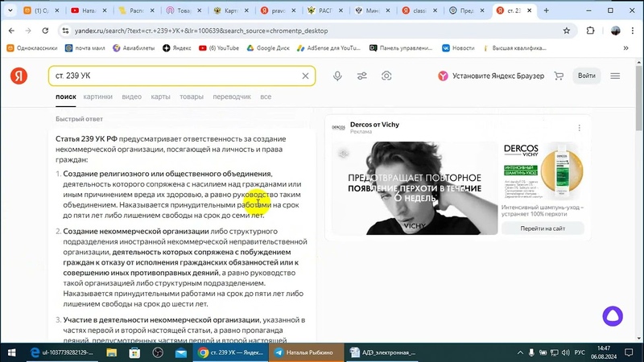644x362 pixels.
Task: Search by image camera icon
Action: [386, 76]
